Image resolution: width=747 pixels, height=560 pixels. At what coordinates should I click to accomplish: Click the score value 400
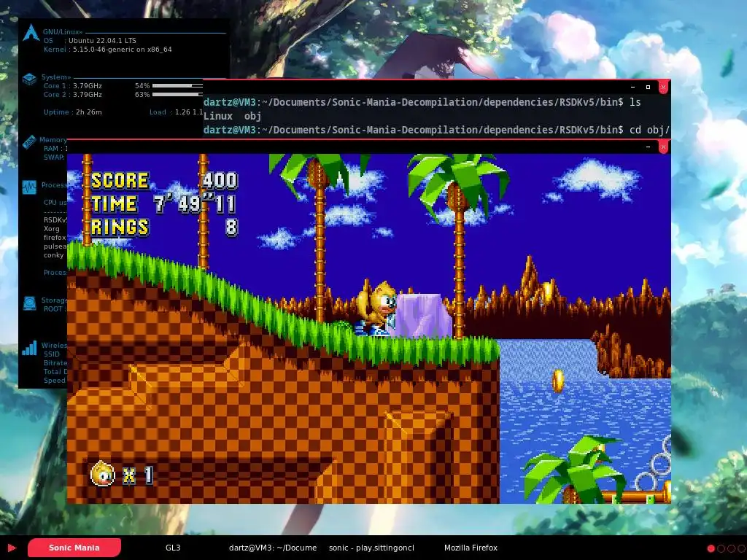[220, 181]
